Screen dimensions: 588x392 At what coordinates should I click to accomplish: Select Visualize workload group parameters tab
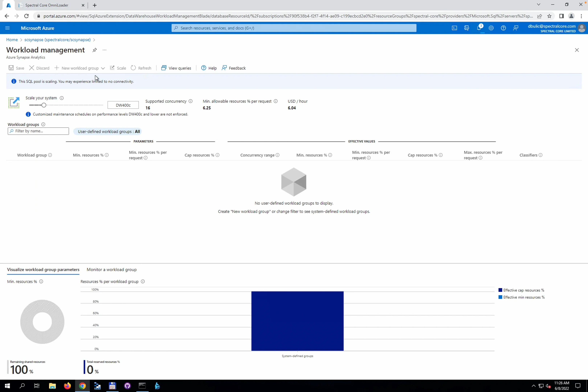point(43,269)
